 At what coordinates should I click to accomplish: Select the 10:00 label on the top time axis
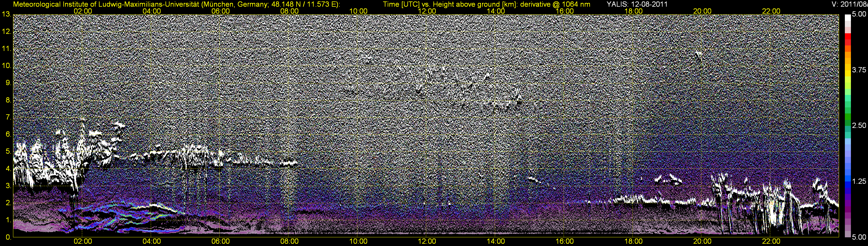pos(358,11)
